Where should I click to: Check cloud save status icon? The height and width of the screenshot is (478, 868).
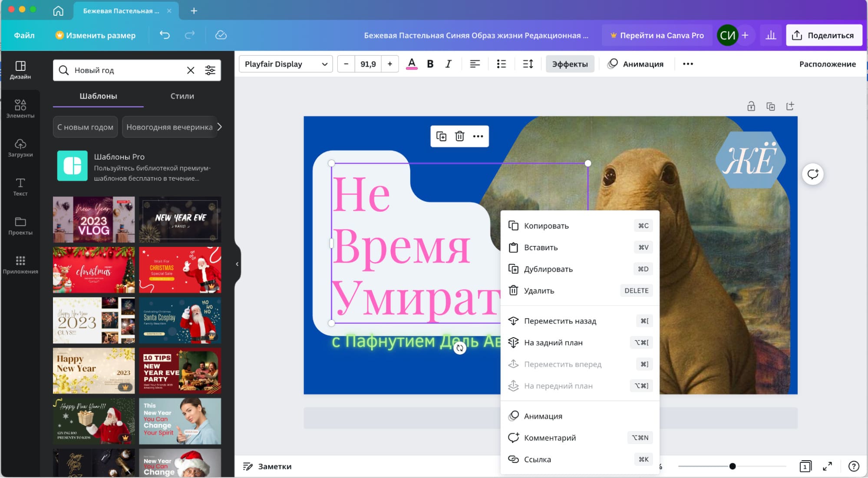pos(221,35)
